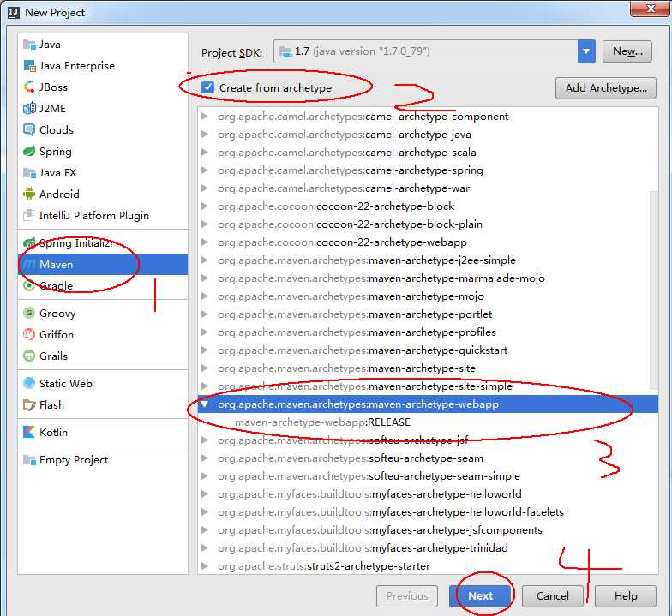Click the New... SDK button
This screenshot has width=672, height=616.
627,51
